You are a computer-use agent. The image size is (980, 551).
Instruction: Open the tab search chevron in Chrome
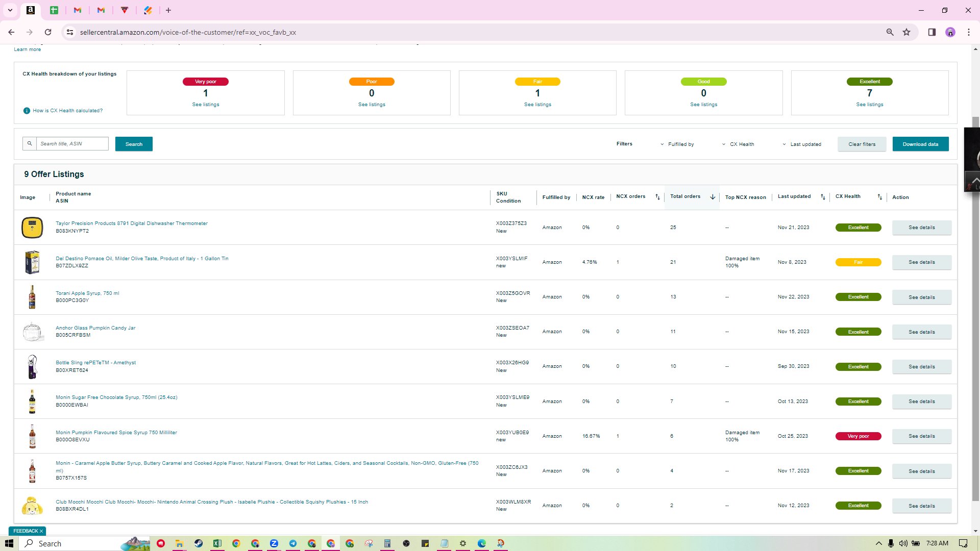tap(10, 10)
